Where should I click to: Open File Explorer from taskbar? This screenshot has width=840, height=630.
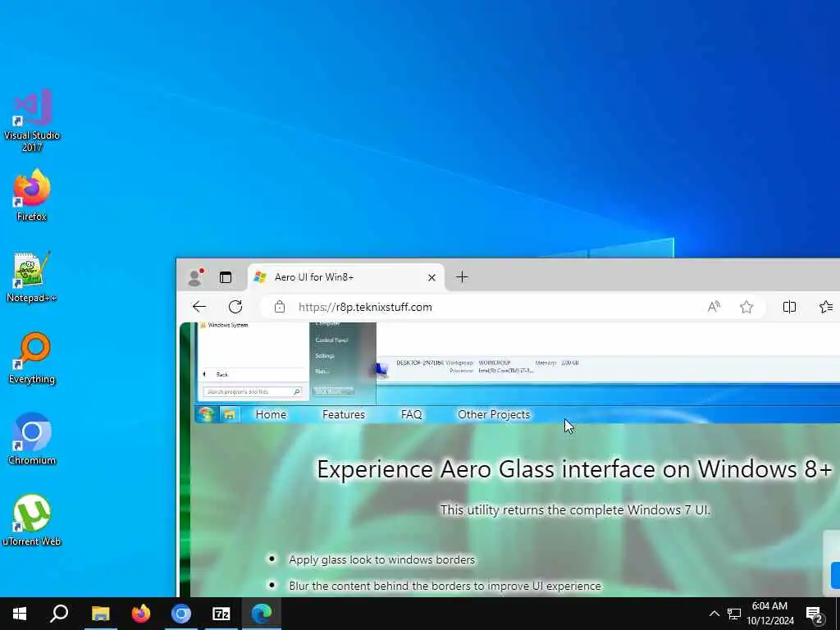click(x=100, y=614)
